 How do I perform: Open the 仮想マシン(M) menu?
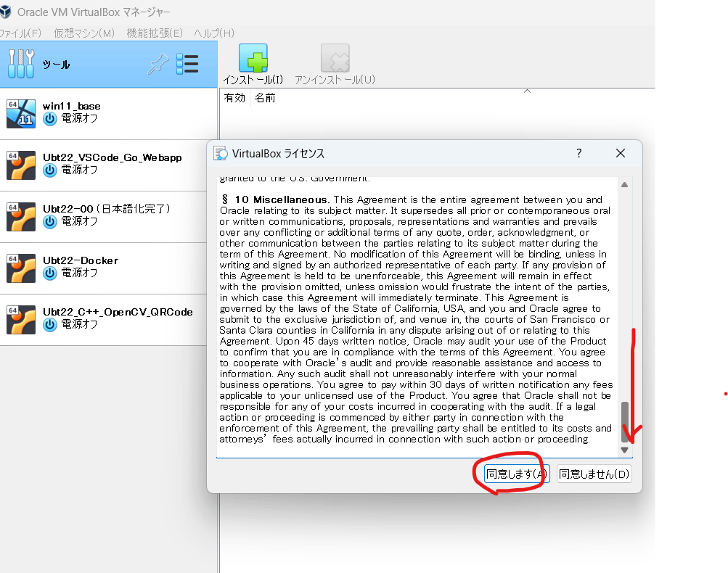click(x=84, y=33)
